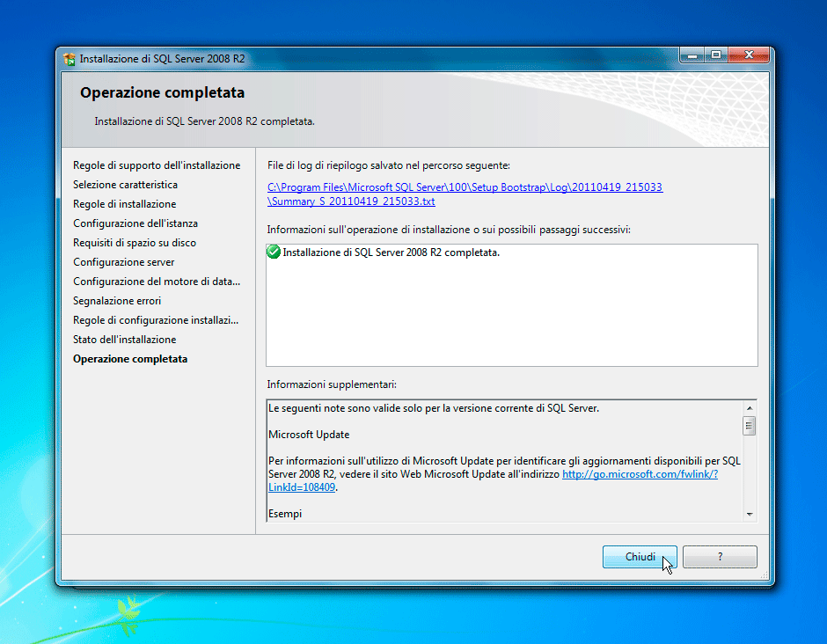The width and height of the screenshot is (827, 644).
Task: Select "Configurazione server" step
Action: [x=123, y=262]
